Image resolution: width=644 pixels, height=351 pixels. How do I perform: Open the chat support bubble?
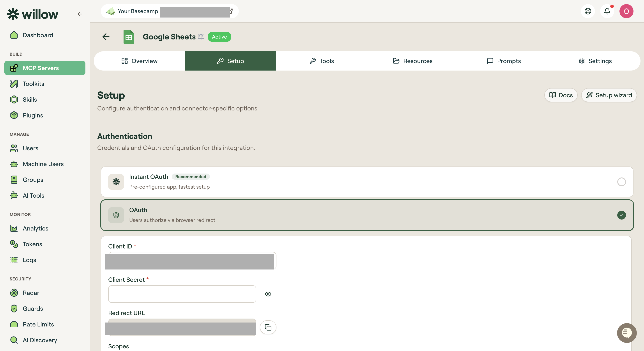tap(627, 333)
